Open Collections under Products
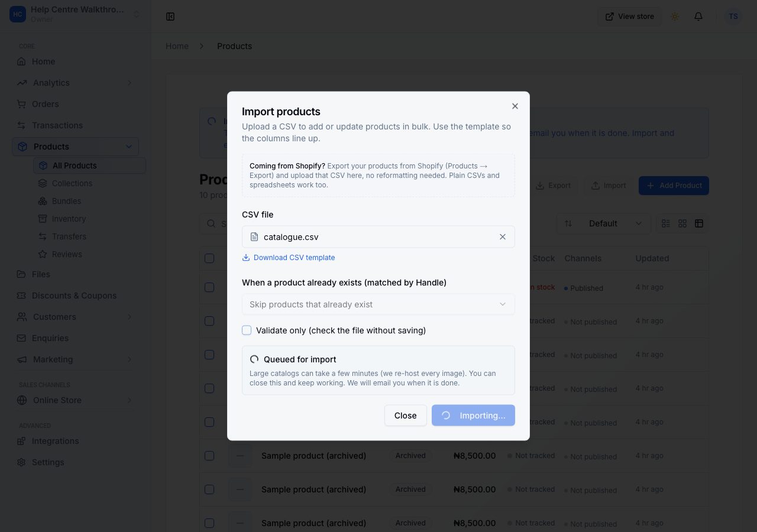This screenshot has width=757, height=532. (x=89, y=183)
